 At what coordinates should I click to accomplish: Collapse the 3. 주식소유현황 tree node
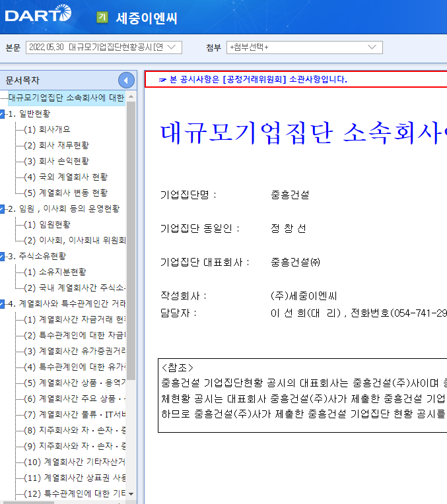(x=2, y=256)
